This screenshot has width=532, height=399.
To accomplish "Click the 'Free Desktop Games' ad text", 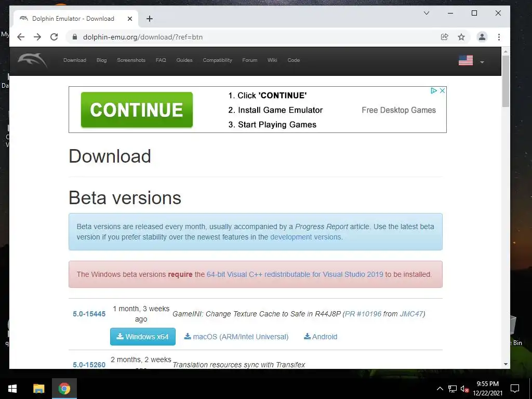I will click(398, 110).
